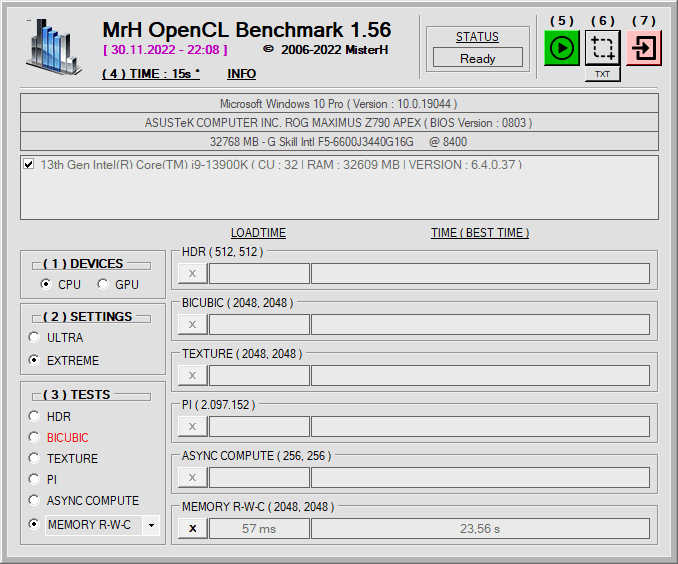This screenshot has width=678, height=564.
Task: Change the TIME : 15s setting
Action: [x=151, y=74]
